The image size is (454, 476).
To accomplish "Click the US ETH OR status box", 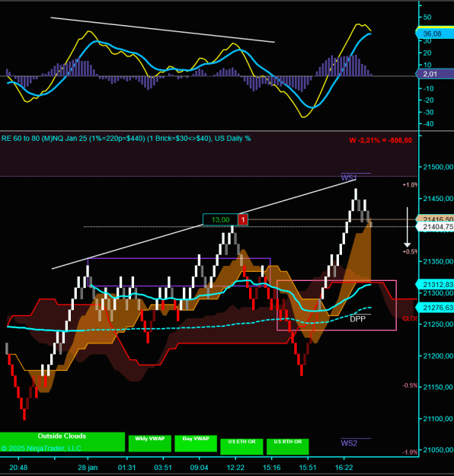I will tap(241, 446).
